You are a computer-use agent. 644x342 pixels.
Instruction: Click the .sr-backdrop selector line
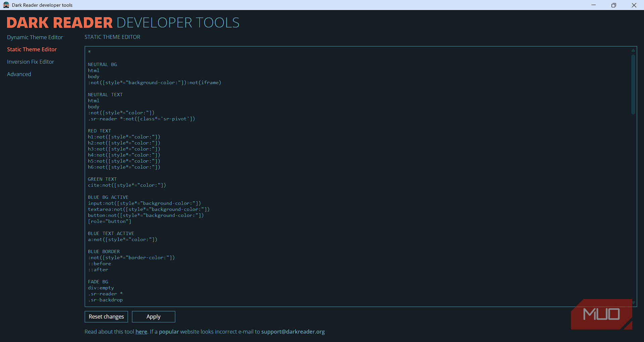coord(105,300)
